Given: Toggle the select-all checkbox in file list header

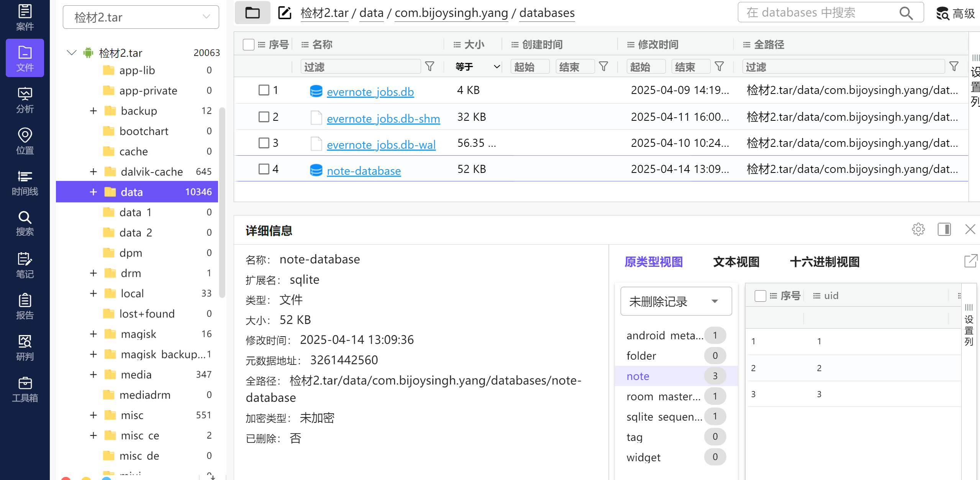Looking at the screenshot, I should [248, 44].
